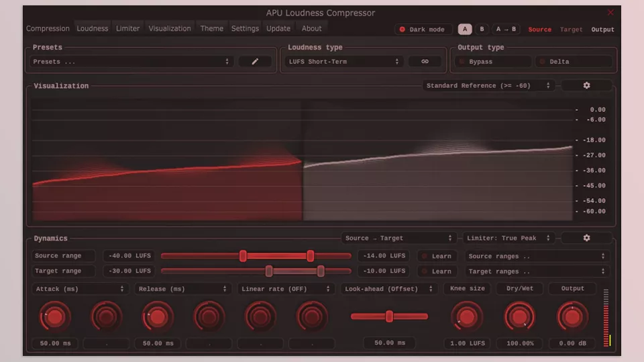Click the pencil edit presets icon
This screenshot has width=644, height=362.
[255, 62]
